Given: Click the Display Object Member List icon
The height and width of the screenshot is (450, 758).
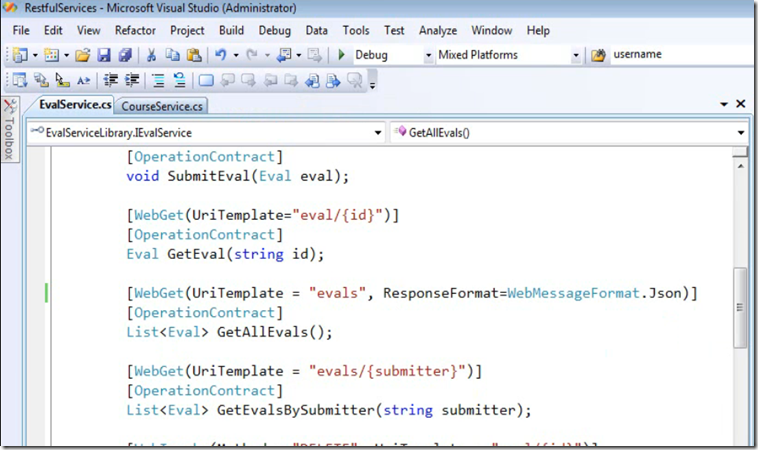Looking at the screenshot, I should tap(20, 80).
